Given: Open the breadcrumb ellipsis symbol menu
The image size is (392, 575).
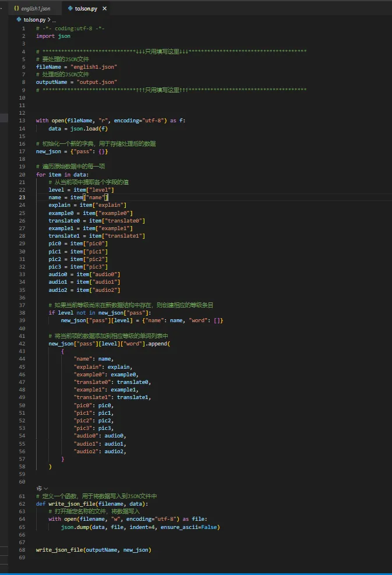Looking at the screenshot, I should tap(54, 20).
